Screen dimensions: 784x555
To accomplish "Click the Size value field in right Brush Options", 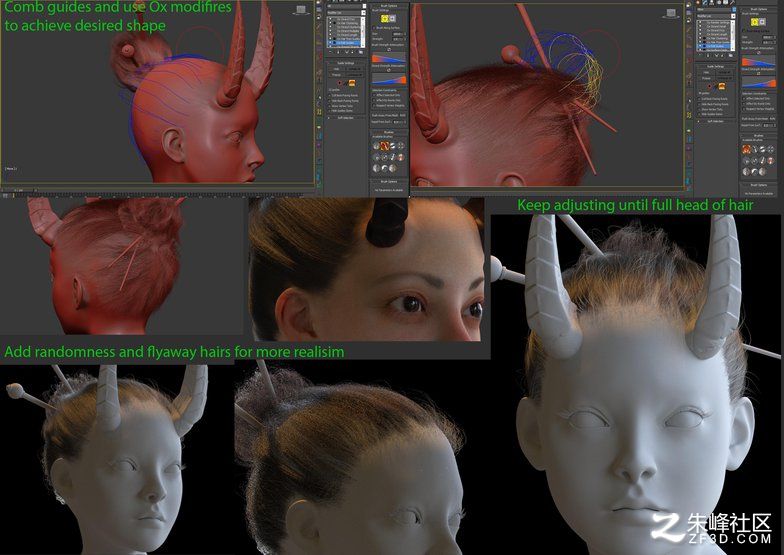I will click(x=768, y=37).
